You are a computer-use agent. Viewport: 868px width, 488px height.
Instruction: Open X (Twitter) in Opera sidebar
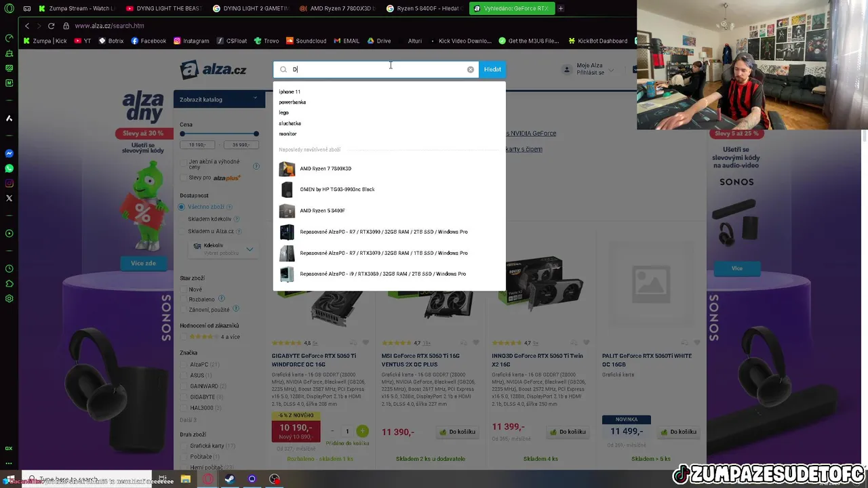[9, 198]
